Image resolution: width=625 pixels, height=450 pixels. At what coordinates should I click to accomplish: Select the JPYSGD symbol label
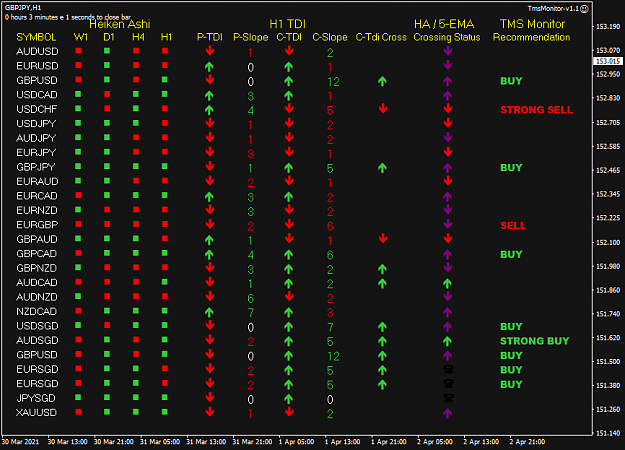36,398
